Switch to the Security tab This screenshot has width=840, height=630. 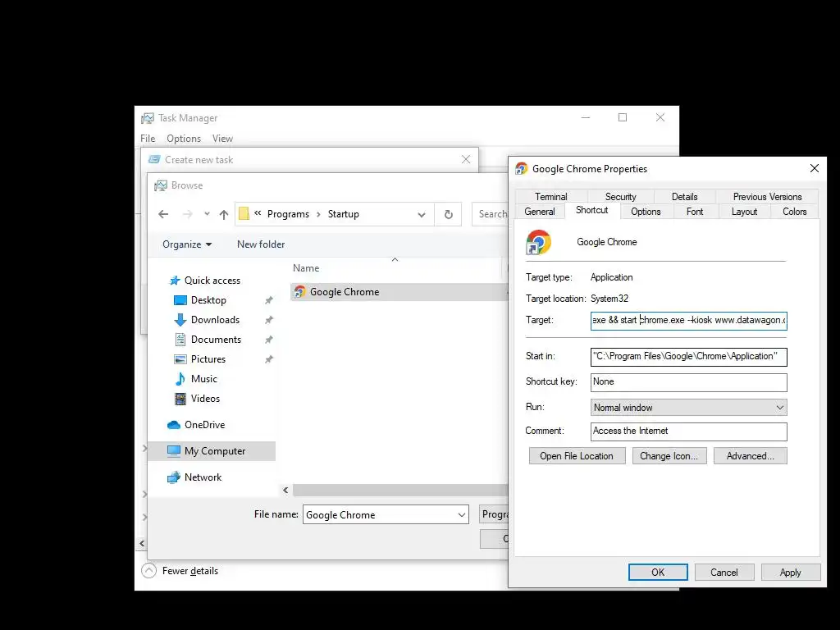click(x=620, y=197)
